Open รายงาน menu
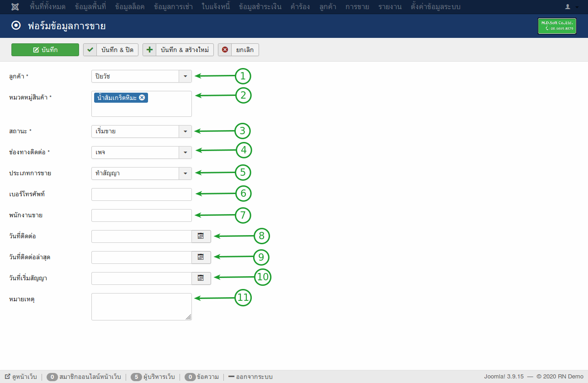Viewport: 588px width, 383px height. 390,7
